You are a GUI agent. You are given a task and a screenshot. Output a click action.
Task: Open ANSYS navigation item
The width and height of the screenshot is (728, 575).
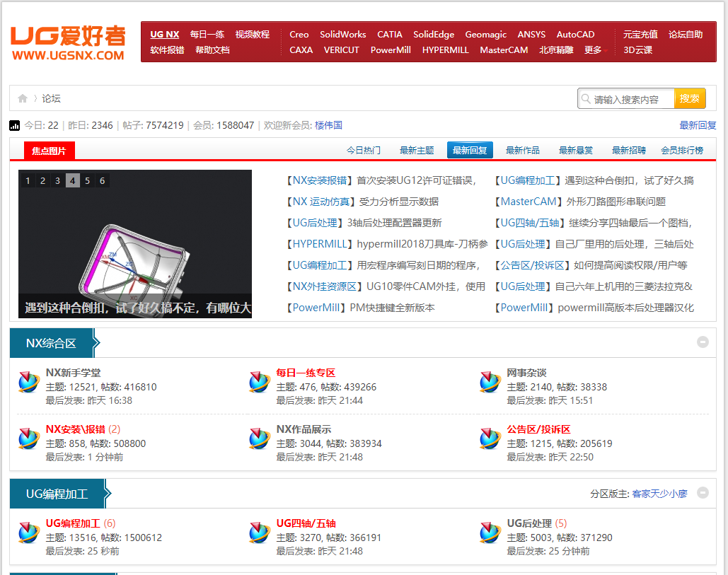(x=531, y=35)
